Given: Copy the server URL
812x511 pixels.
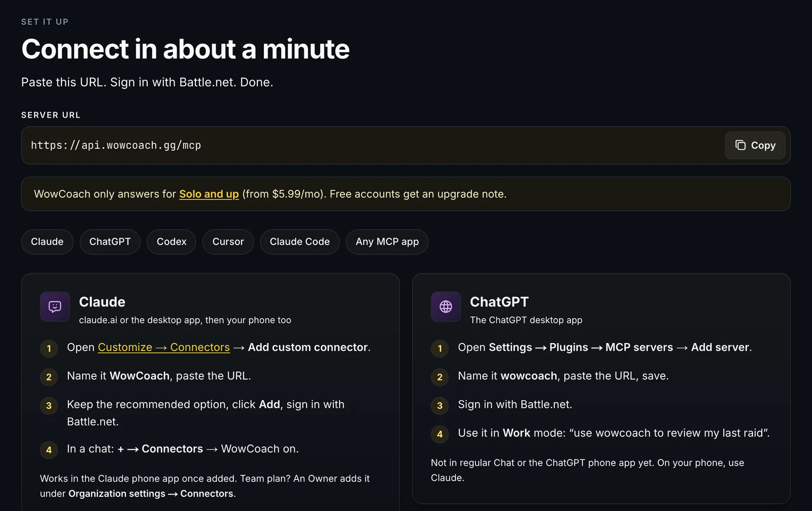Looking at the screenshot, I should pyautogui.click(x=755, y=145).
